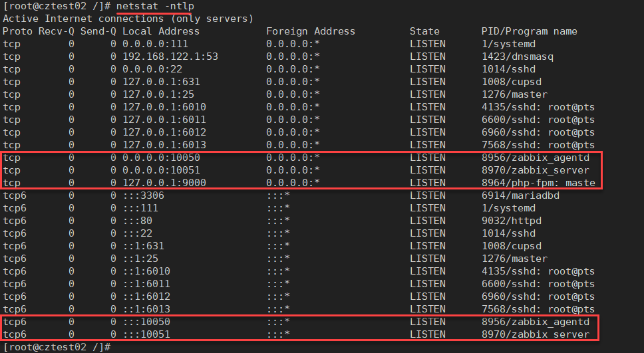
Task: Select 7568/sshd: root@pts in the ::1:6013 row
Action: coord(538,309)
